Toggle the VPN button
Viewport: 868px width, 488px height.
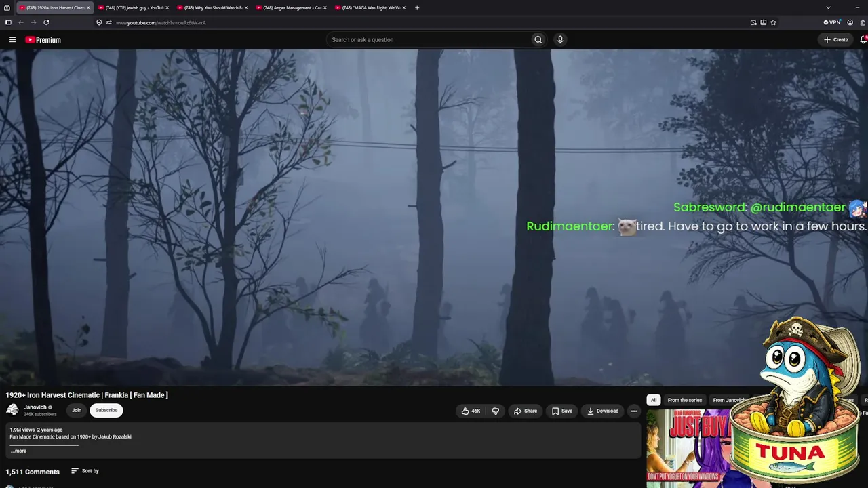pos(832,22)
